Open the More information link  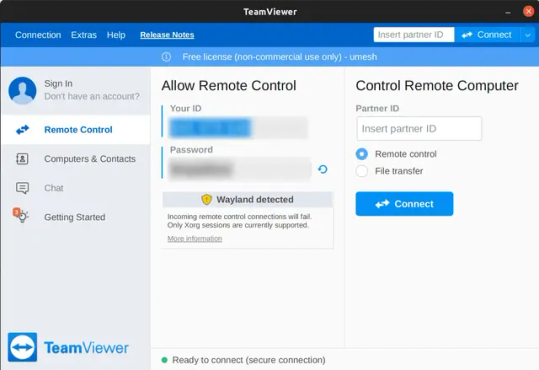[195, 238]
